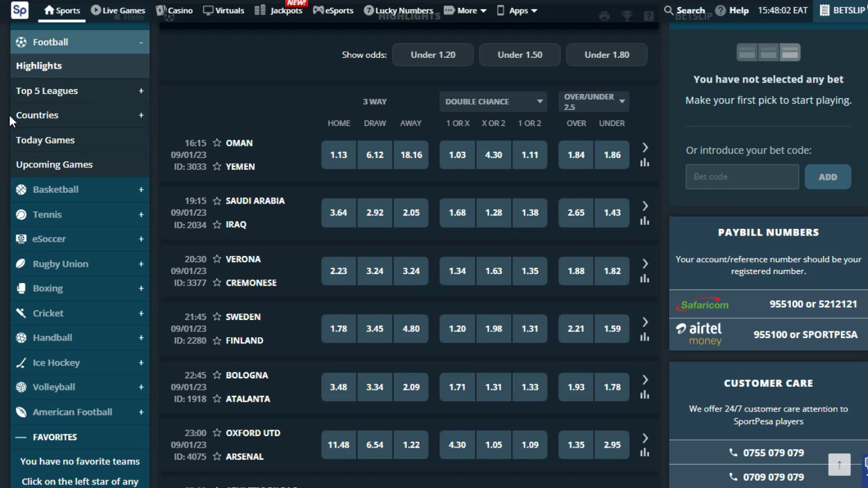Favorite Arsenal with the star icon
This screenshot has width=868, height=488.
point(217,457)
